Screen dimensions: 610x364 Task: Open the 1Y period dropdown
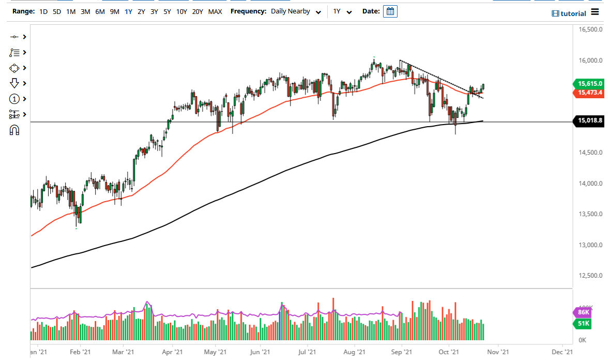click(x=342, y=11)
